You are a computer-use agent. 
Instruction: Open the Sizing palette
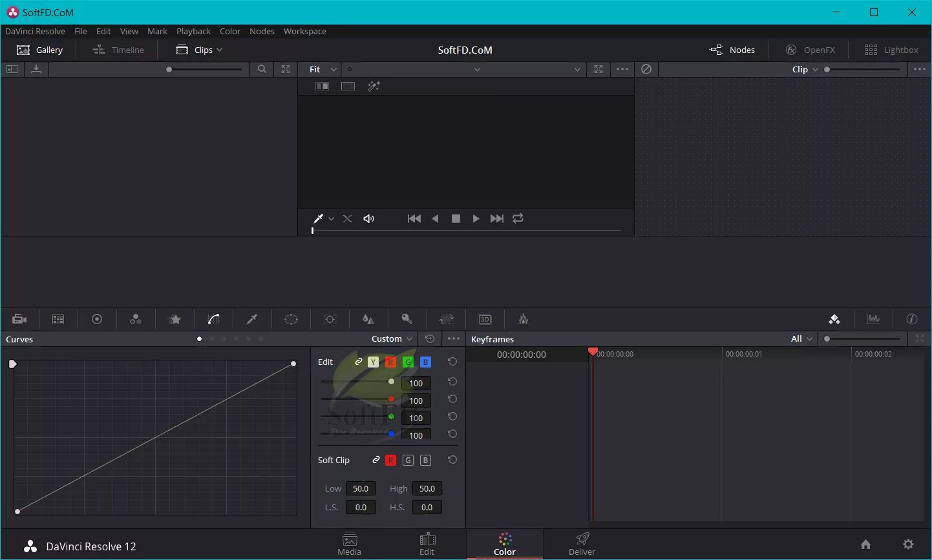tap(446, 319)
